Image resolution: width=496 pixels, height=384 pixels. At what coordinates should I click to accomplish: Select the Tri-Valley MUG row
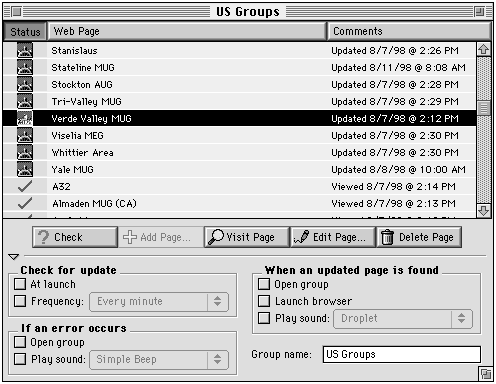tap(240, 101)
